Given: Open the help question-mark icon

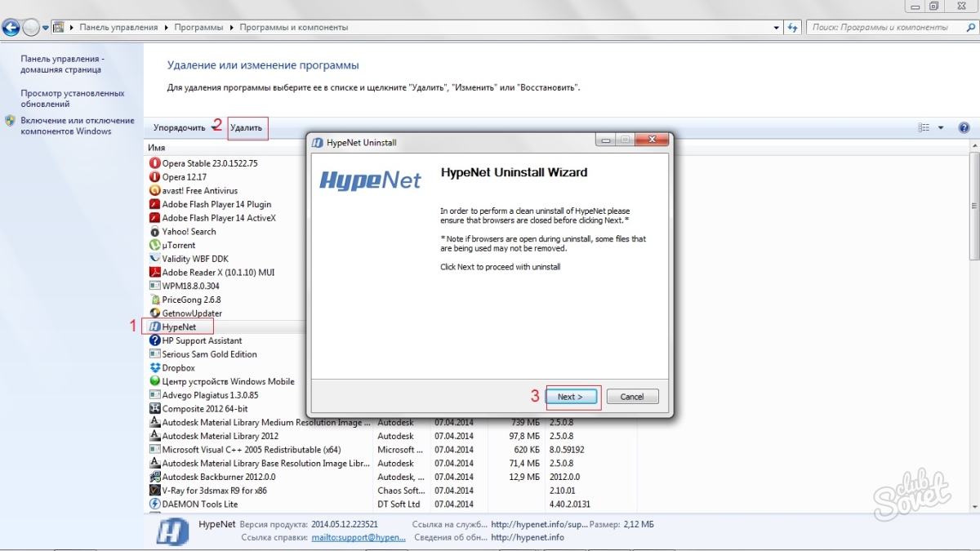Looking at the screenshot, I should click(x=964, y=128).
